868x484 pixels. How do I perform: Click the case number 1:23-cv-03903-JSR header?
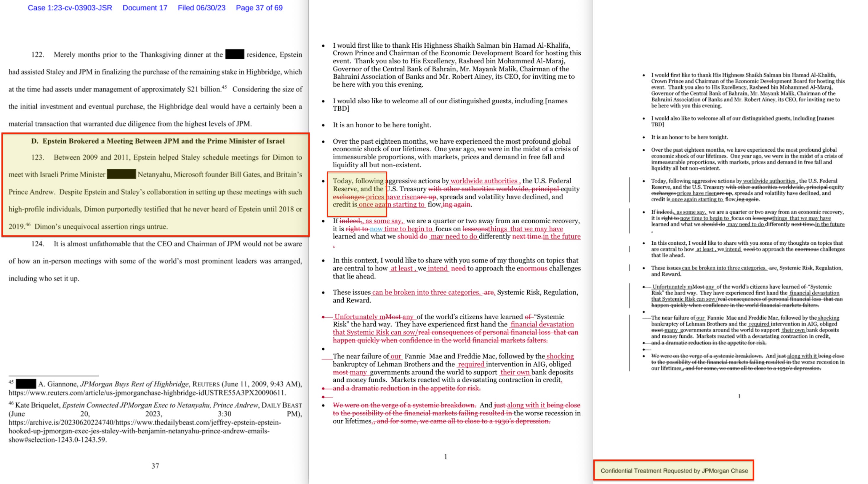point(70,8)
